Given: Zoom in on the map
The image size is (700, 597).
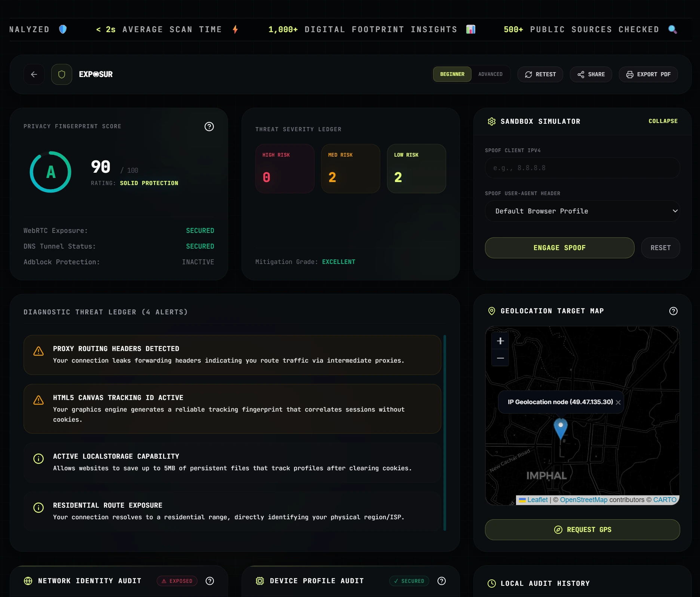Looking at the screenshot, I should 500,341.
